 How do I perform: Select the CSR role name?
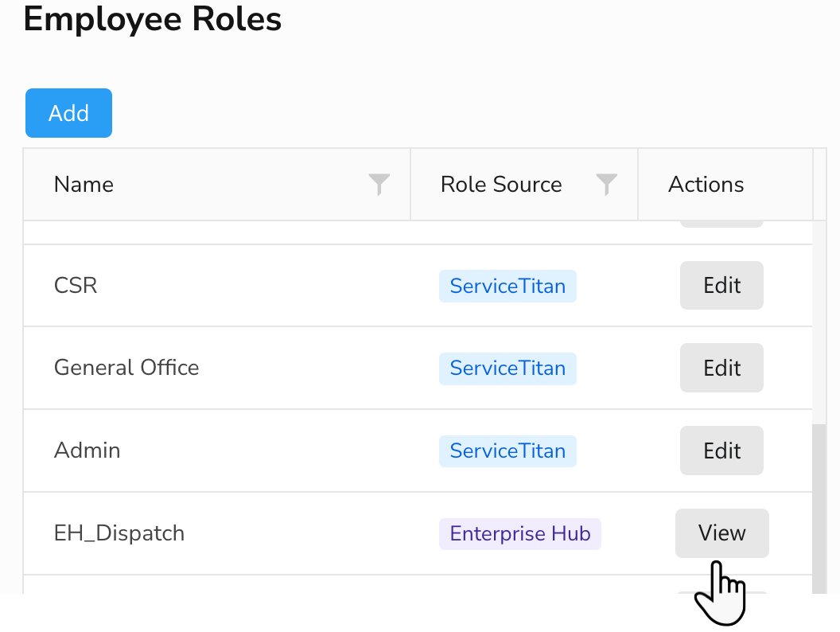coord(76,285)
